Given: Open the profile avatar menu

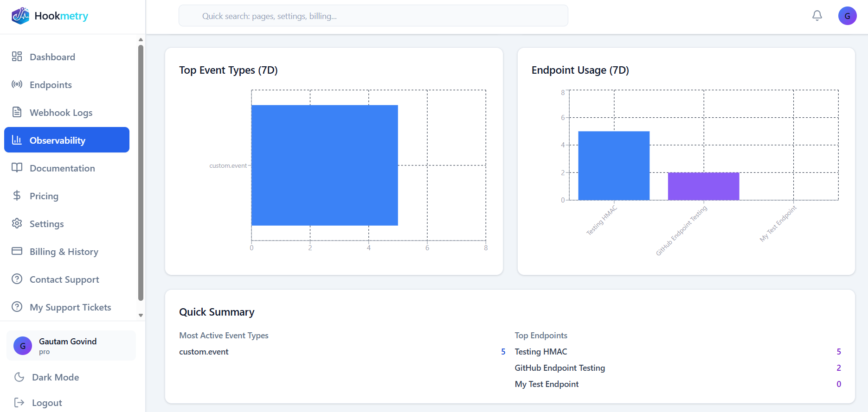Looking at the screenshot, I should 848,15.
